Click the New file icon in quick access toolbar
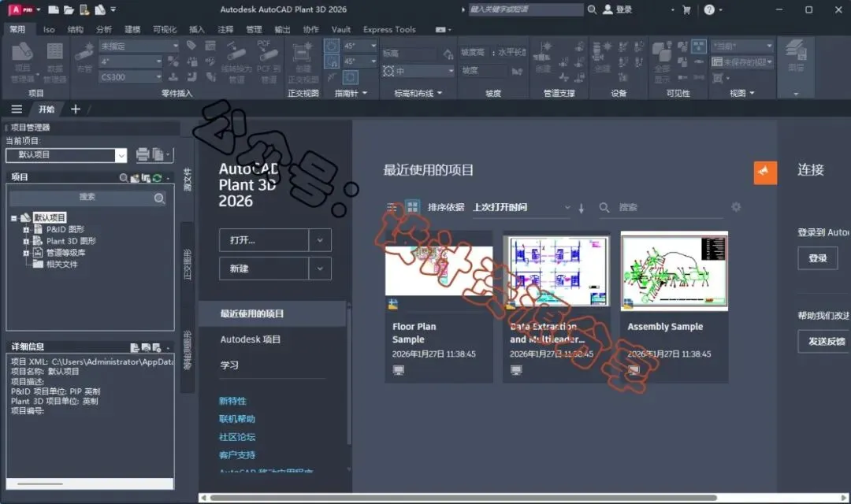The height and width of the screenshot is (504, 851). (x=54, y=9)
